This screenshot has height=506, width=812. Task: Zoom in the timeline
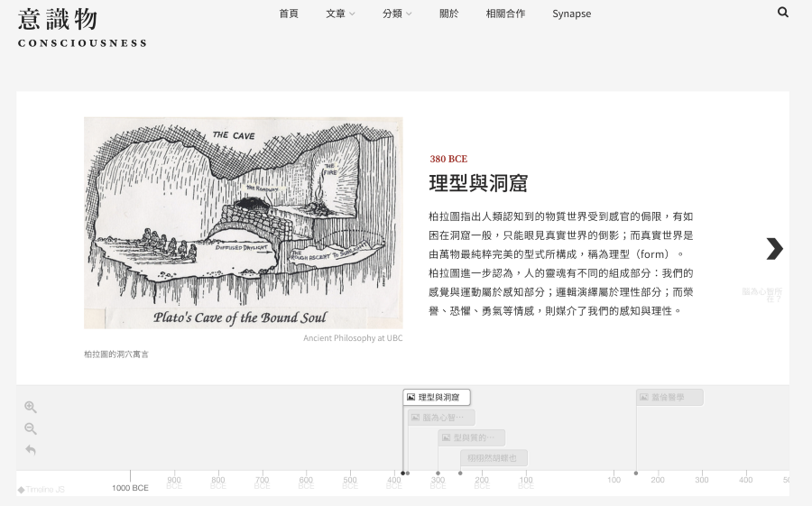click(31, 407)
